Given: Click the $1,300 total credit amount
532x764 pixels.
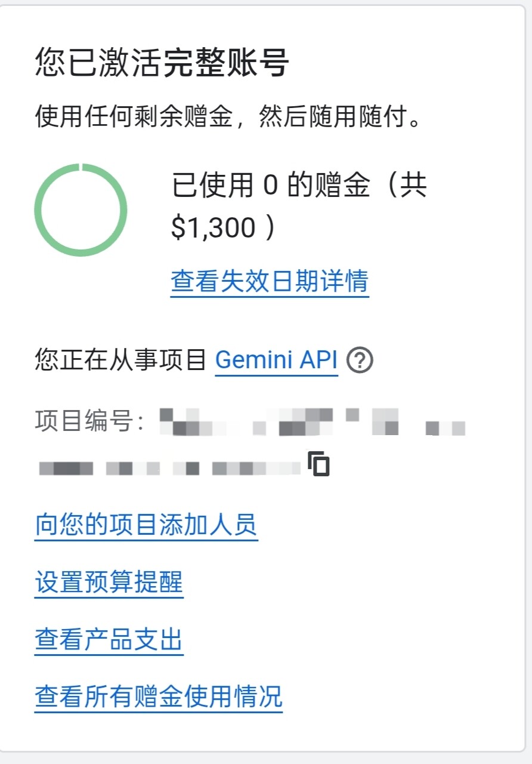Looking at the screenshot, I should click(213, 227).
